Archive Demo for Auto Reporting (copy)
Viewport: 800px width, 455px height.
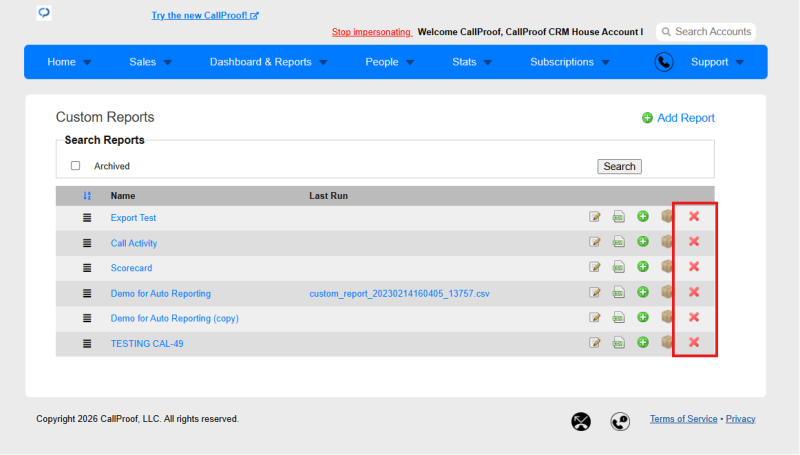[667, 317]
